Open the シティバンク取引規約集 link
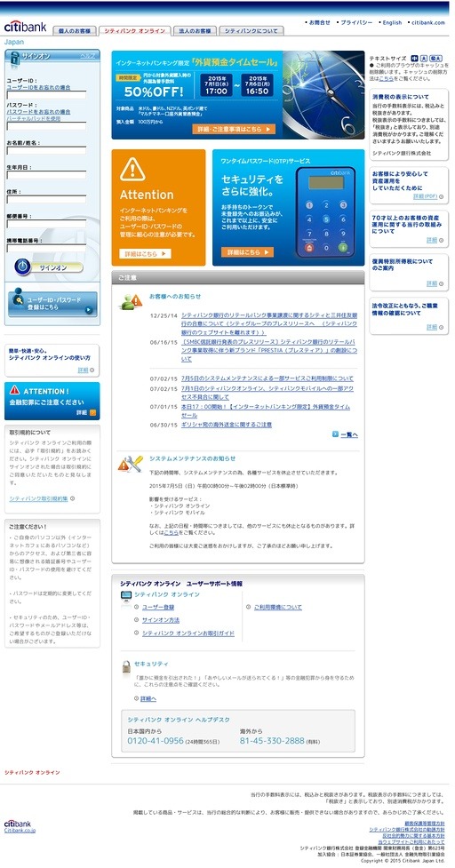This screenshot has height=868, width=455. (x=38, y=498)
